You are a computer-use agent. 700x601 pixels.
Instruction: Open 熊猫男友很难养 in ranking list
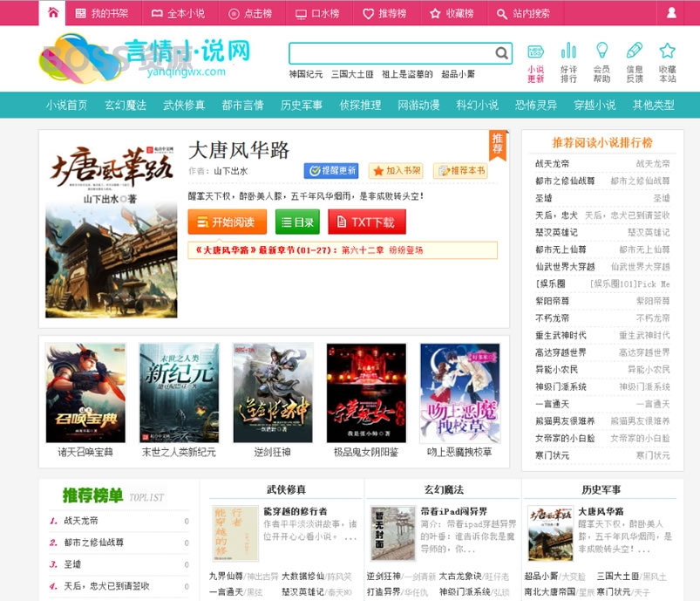[x=565, y=421]
